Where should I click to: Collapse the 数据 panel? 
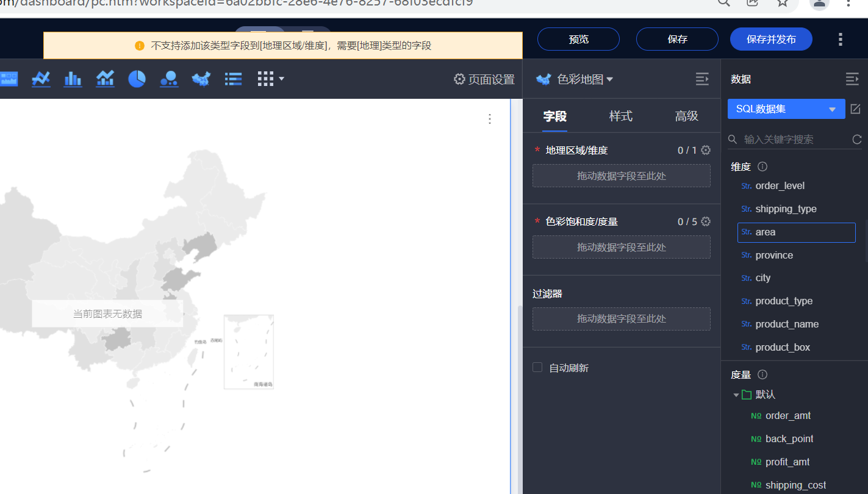click(x=852, y=79)
